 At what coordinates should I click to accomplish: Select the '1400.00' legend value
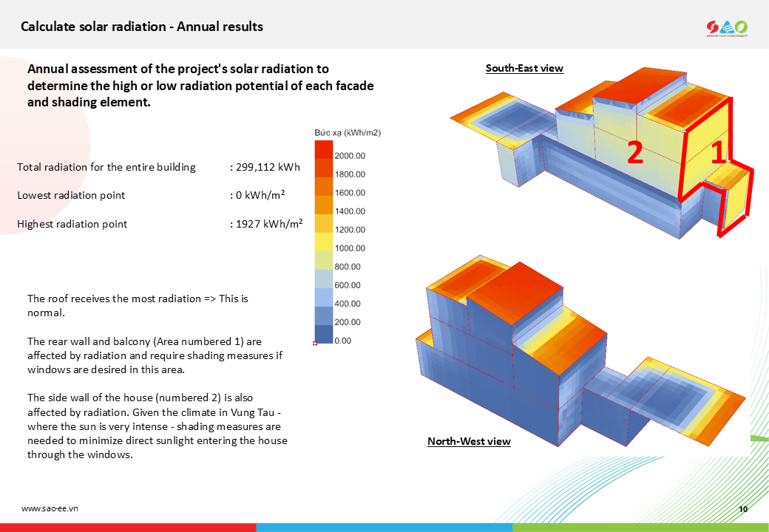click(x=350, y=211)
